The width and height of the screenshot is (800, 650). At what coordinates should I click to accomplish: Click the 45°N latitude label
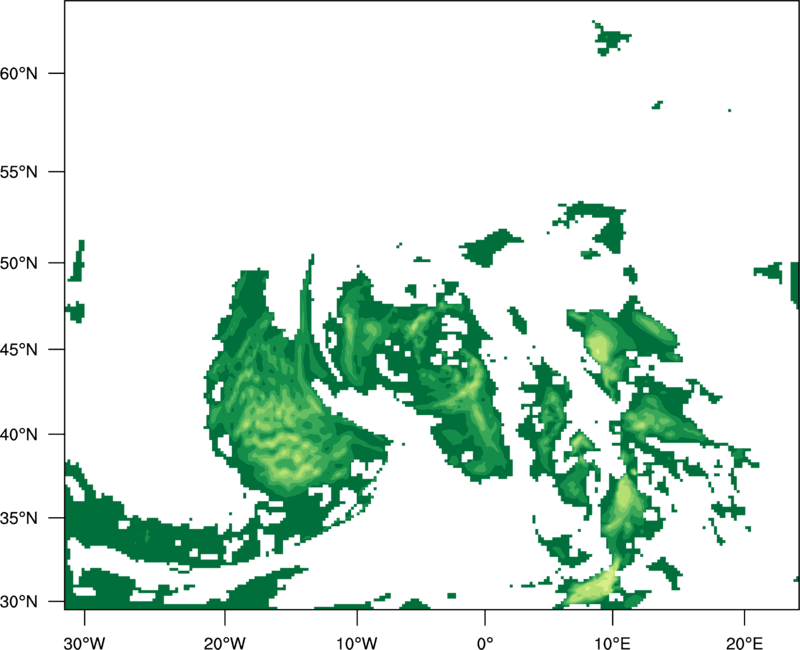point(19,349)
